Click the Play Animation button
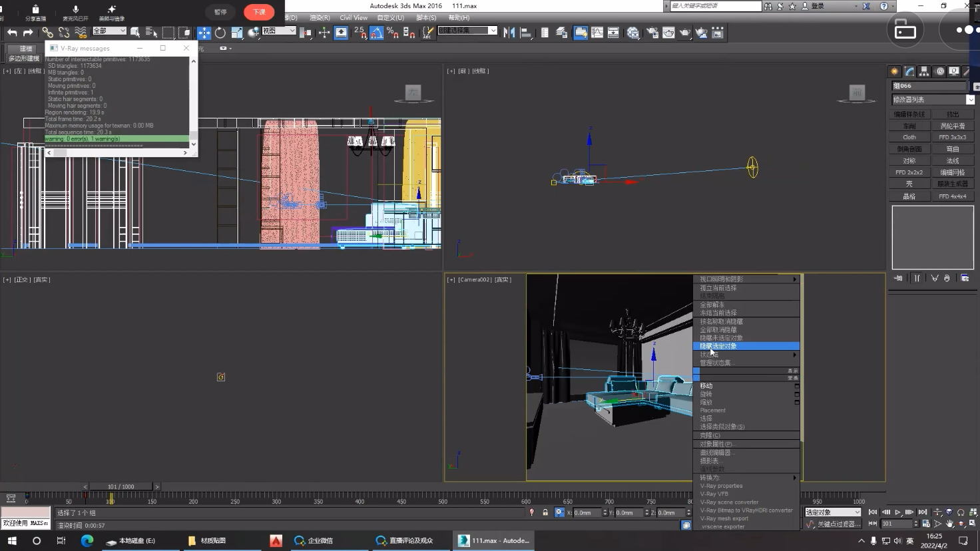Screen dimensions: 980x551 [x=897, y=512]
